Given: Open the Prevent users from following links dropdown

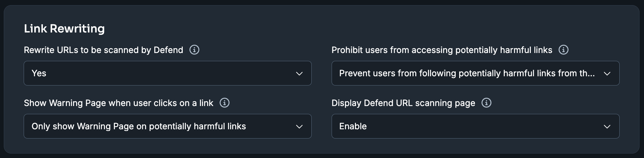Looking at the screenshot, I should [x=476, y=73].
